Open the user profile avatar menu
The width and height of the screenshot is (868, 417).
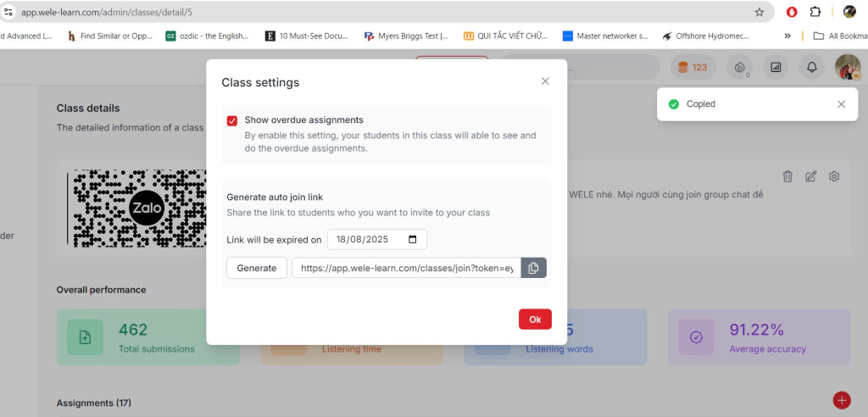coord(847,67)
